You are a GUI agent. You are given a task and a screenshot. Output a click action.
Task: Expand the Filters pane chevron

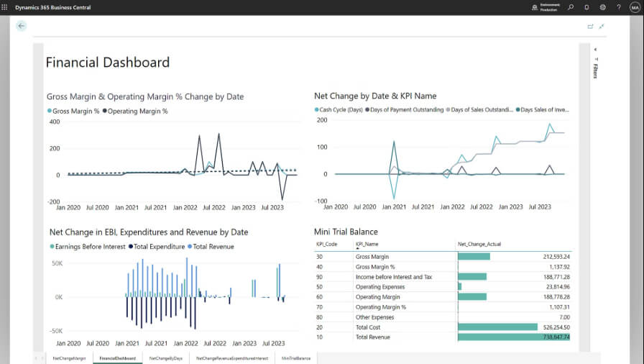pos(596,50)
